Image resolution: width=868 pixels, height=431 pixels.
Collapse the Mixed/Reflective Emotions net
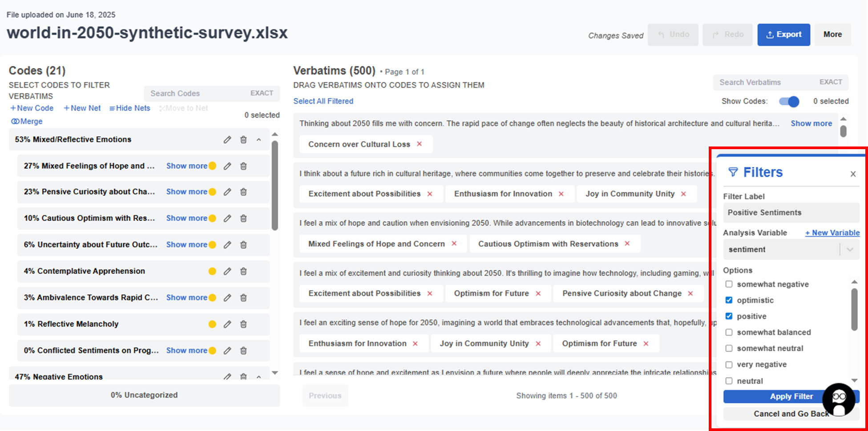(258, 140)
